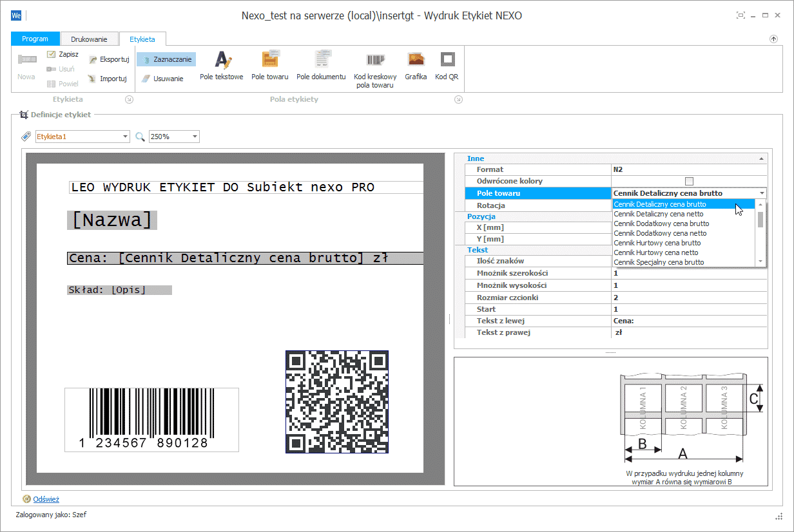Edit the Tekst z lewej value
794x532 pixels.
689,321
